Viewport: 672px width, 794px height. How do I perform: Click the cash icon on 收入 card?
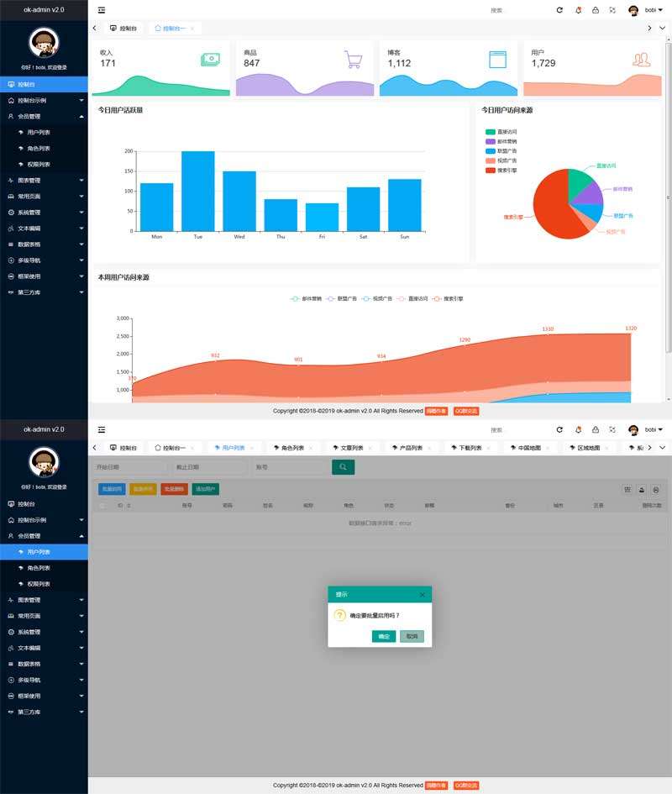point(209,60)
